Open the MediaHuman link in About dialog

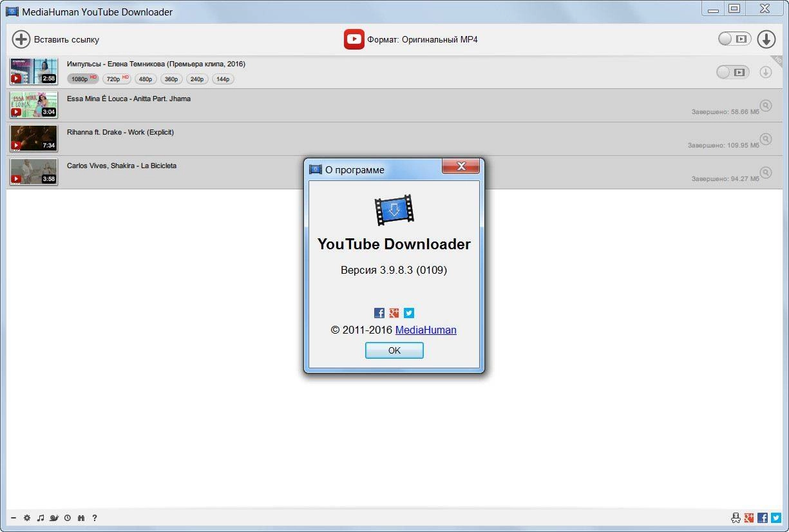[x=426, y=330]
